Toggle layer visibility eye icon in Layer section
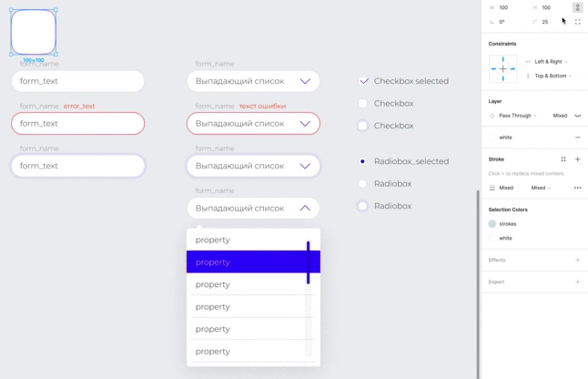Image resolution: width=588 pixels, height=379 pixels. point(578,115)
